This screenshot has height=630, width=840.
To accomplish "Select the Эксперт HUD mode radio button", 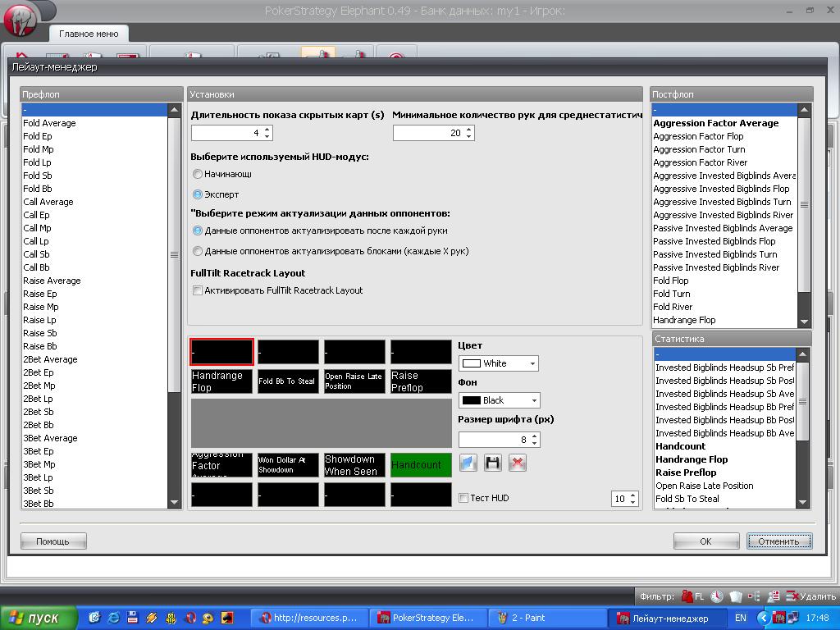I will 198,194.
